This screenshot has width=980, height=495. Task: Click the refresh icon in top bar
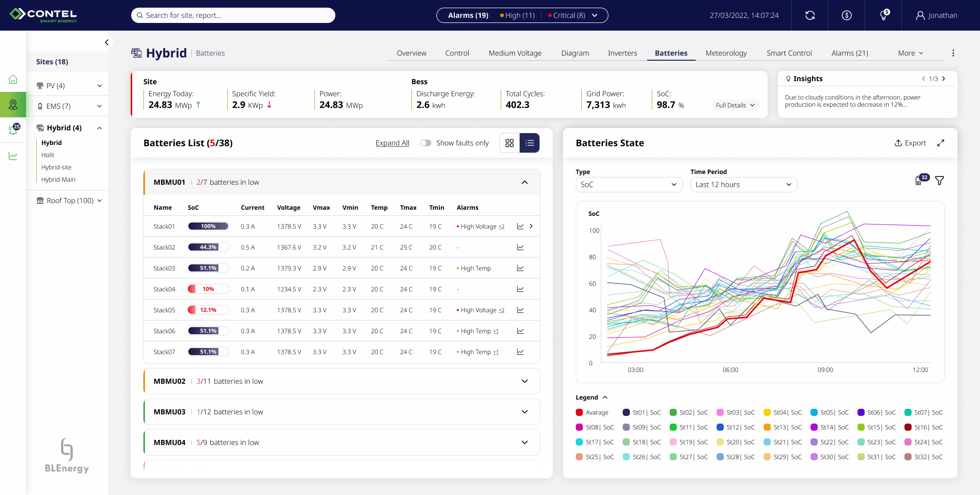(x=810, y=15)
